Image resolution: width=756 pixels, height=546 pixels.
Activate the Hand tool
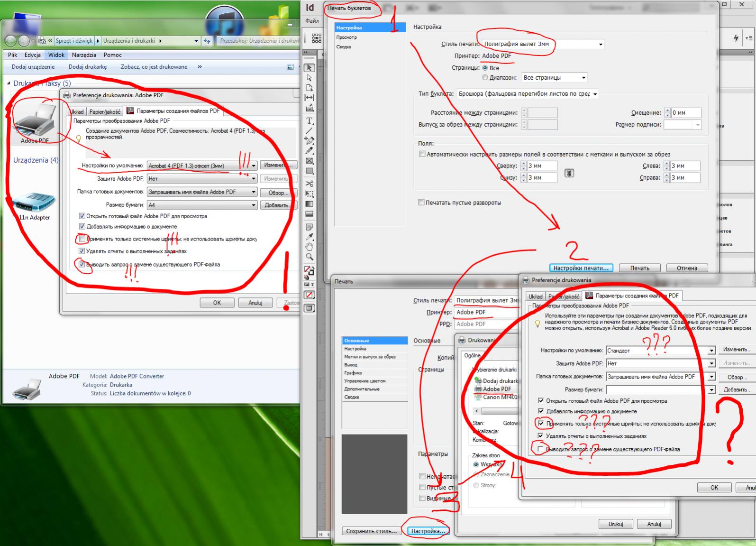(x=309, y=247)
